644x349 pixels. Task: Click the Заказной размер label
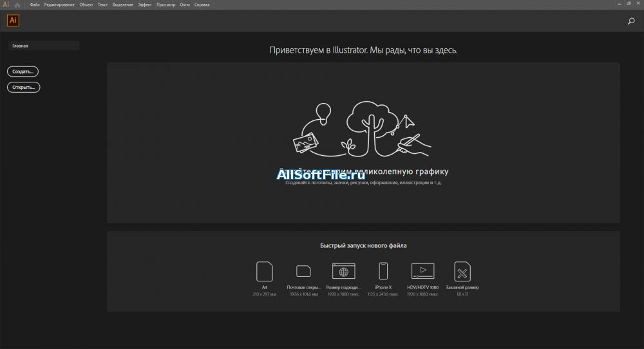pyautogui.click(x=462, y=287)
